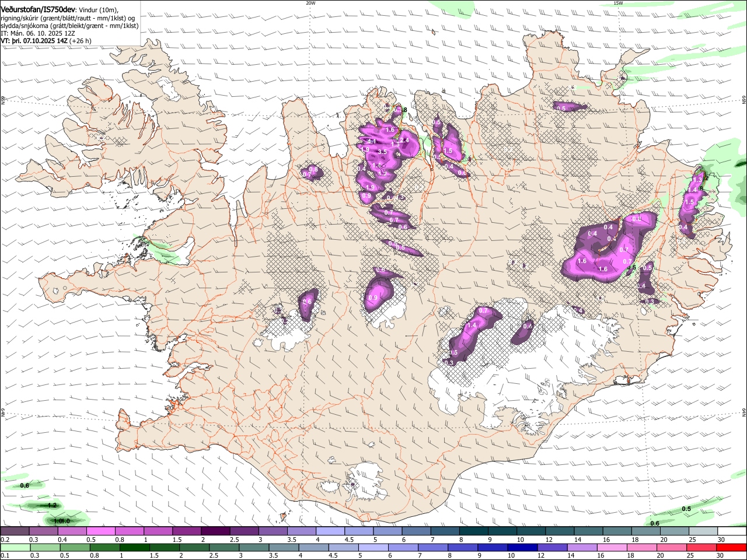Click the bright pink top-row swatch between 0.5 and 0.8
747x560 pixels.
[100, 531]
